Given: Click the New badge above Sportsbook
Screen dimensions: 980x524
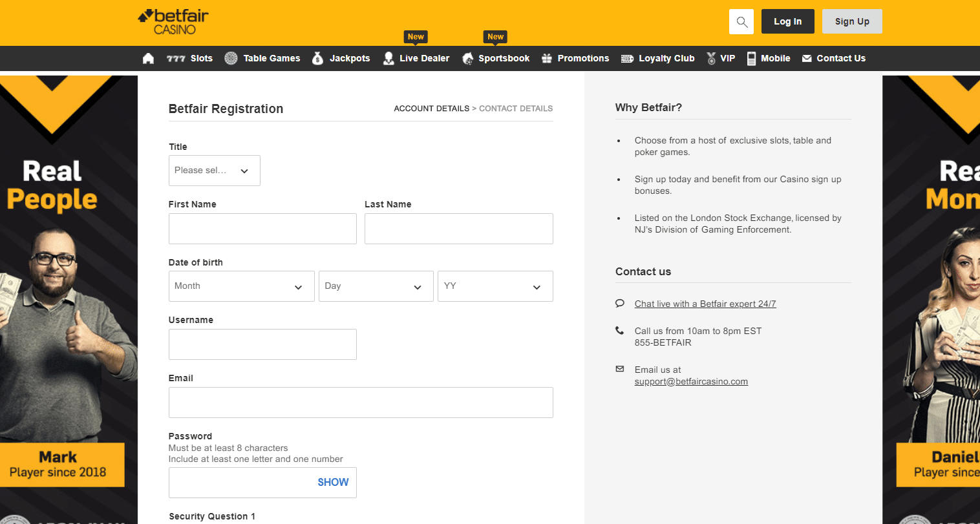Looking at the screenshot, I should point(496,37).
